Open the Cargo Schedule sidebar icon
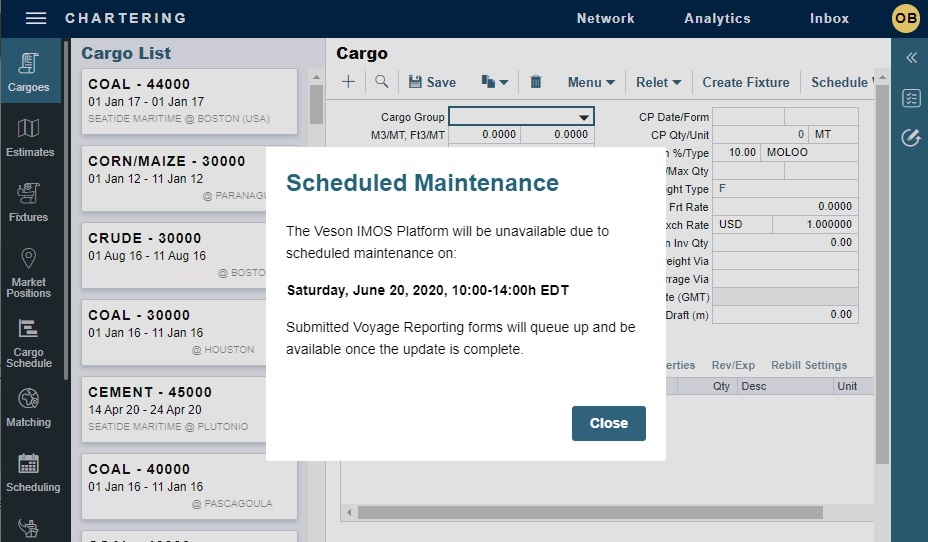Image resolution: width=928 pixels, height=542 pixels. [29, 343]
